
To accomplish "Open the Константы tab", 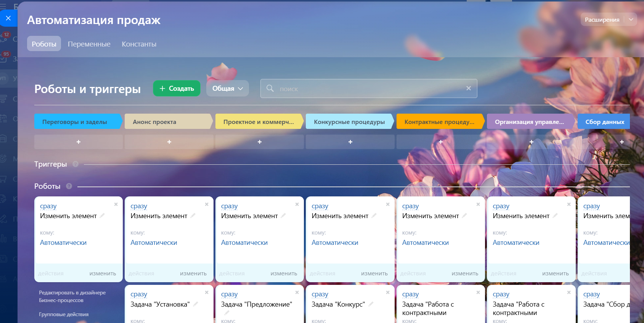I will click(x=139, y=44).
